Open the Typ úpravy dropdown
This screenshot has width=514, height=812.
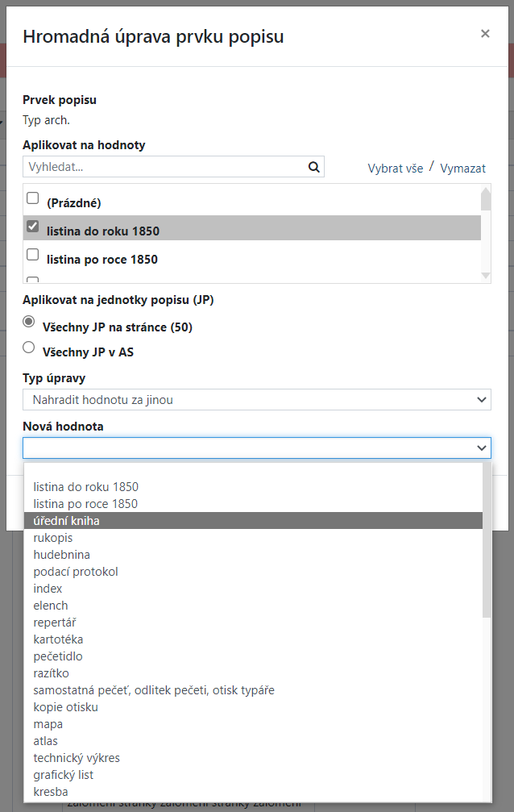click(256, 399)
